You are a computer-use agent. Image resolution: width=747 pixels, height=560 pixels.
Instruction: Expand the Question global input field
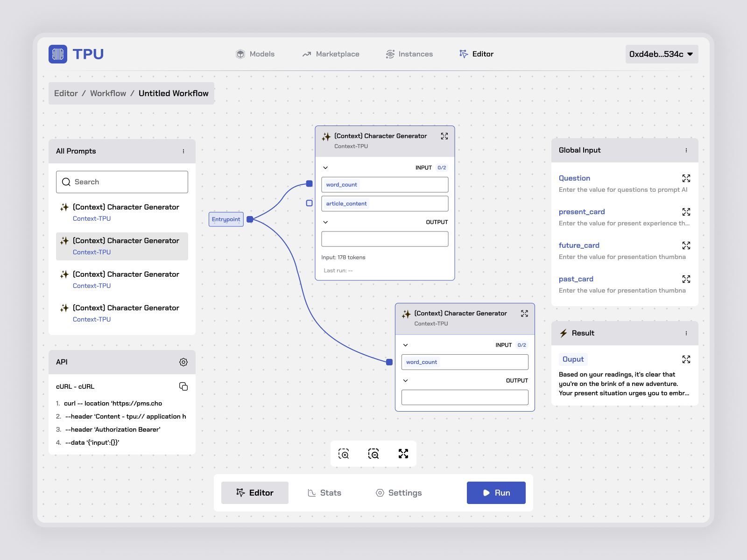click(x=686, y=178)
